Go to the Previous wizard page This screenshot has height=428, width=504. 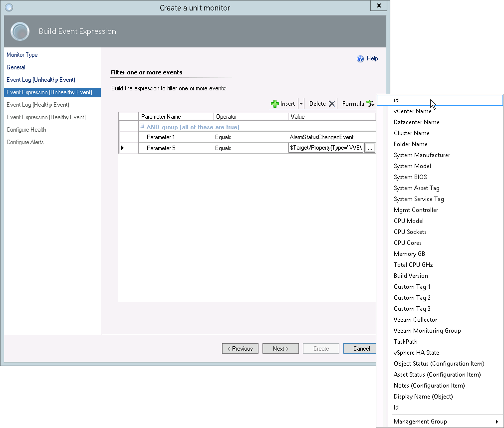click(240, 349)
